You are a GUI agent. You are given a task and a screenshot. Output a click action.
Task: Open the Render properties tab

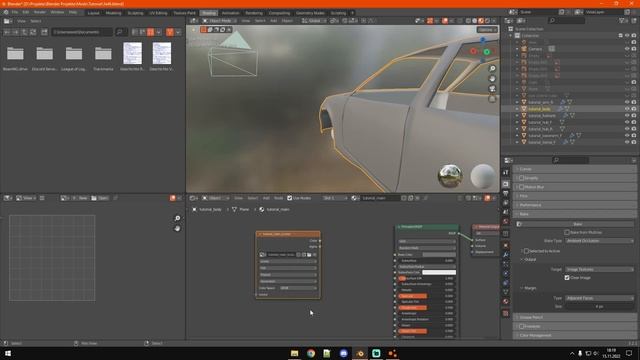pos(506,184)
